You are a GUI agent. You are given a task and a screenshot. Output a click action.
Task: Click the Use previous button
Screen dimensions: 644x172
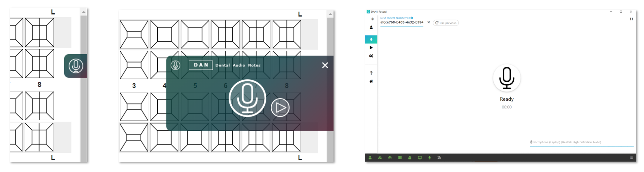445,23
